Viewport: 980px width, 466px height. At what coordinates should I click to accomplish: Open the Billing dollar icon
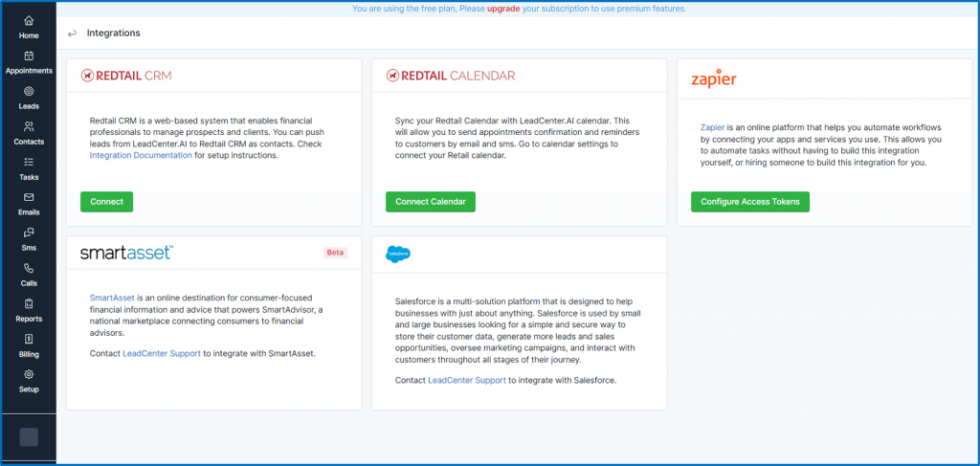pyautogui.click(x=29, y=339)
